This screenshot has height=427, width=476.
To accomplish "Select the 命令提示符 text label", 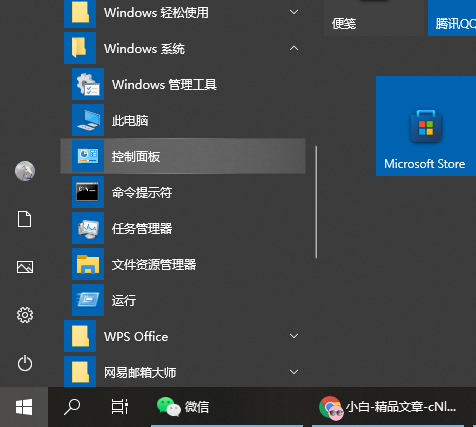I will [142, 193].
